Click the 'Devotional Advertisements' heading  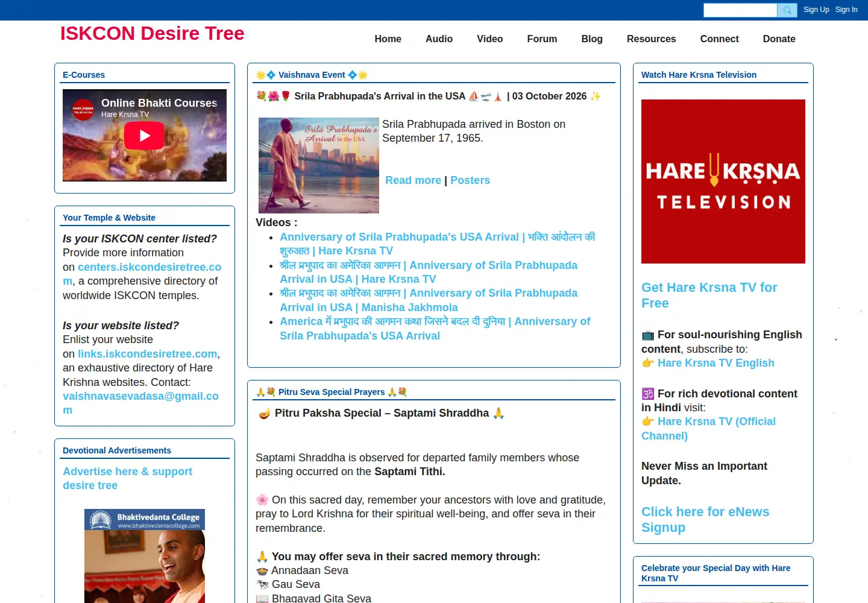pos(117,450)
